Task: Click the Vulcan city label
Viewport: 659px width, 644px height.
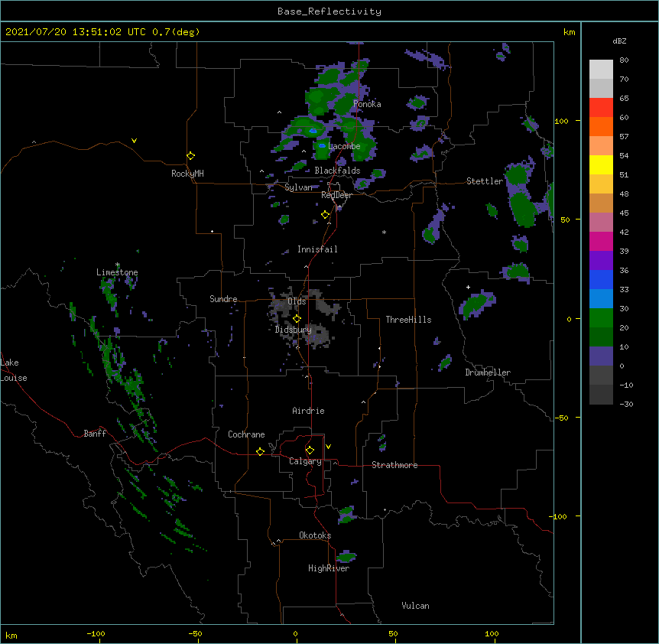Action: point(415,606)
